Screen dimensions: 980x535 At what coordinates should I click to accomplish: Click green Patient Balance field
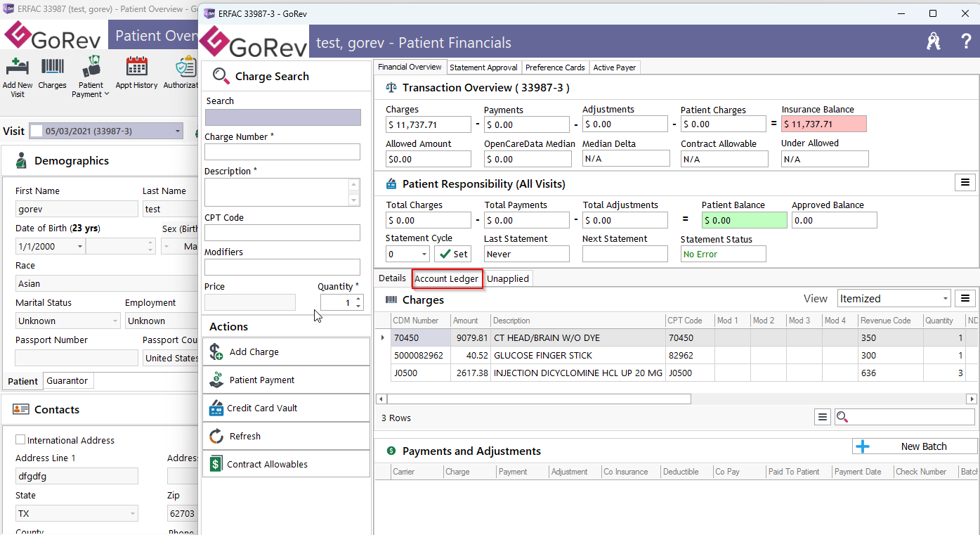(x=744, y=220)
